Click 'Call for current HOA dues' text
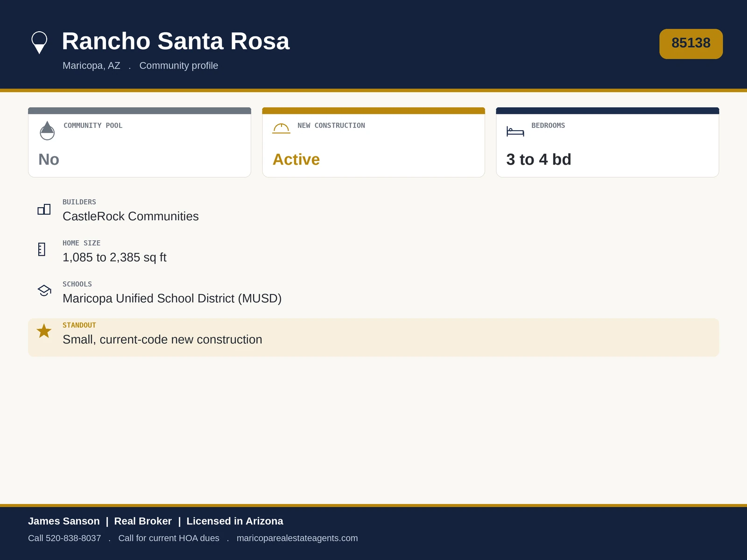 (169, 538)
